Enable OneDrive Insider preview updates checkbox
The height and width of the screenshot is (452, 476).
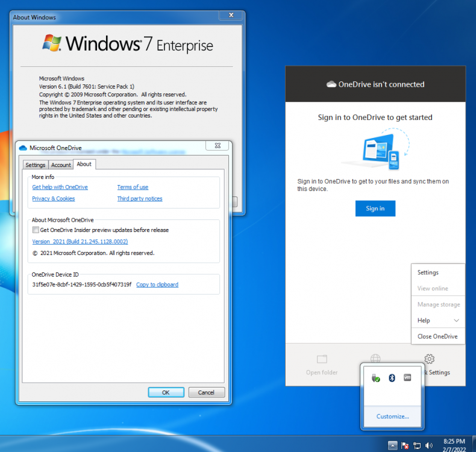click(x=36, y=230)
